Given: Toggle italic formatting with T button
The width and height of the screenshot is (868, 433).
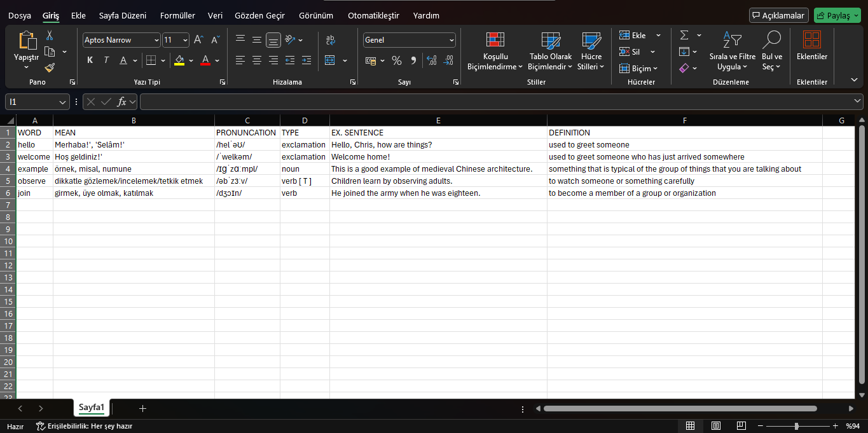Looking at the screenshot, I should tap(106, 60).
